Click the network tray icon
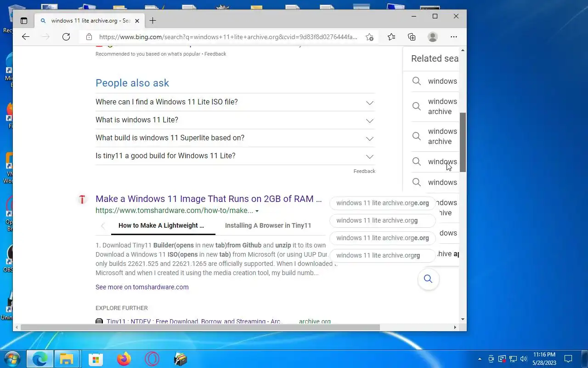Image resolution: width=588 pixels, height=368 pixels. coord(513,359)
